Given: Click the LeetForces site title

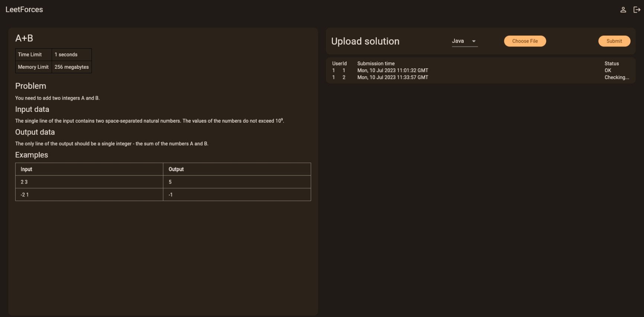Looking at the screenshot, I should 24,10.
